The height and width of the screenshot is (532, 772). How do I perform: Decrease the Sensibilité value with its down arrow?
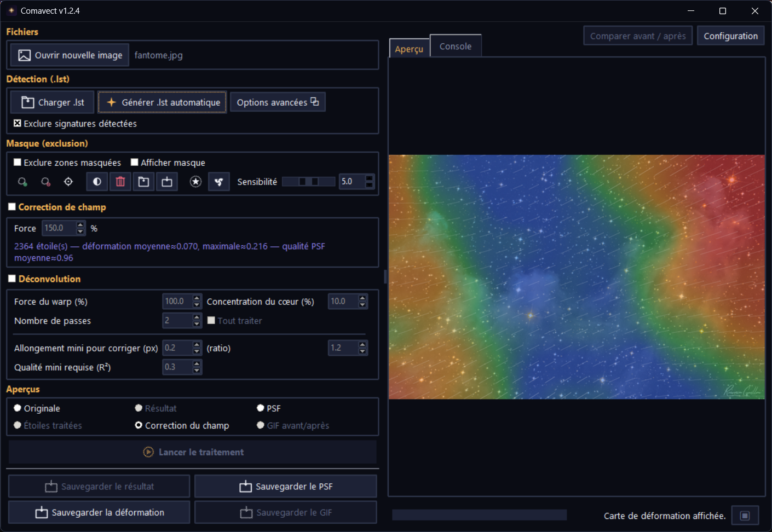pos(370,185)
